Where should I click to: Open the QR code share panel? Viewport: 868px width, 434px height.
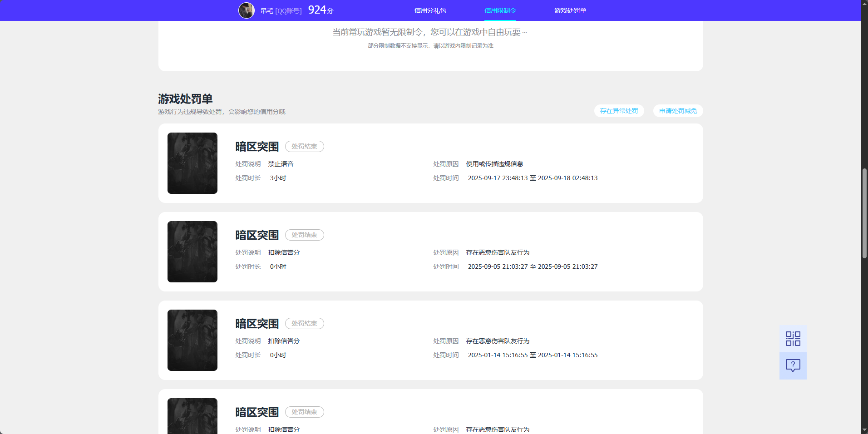coord(793,338)
